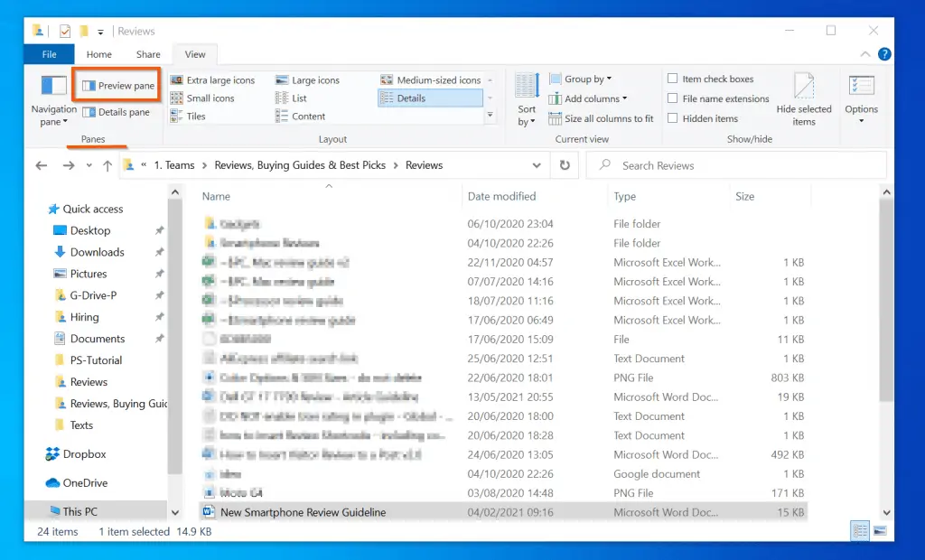Switch to large thumbnails status bar icon

pos(880,531)
